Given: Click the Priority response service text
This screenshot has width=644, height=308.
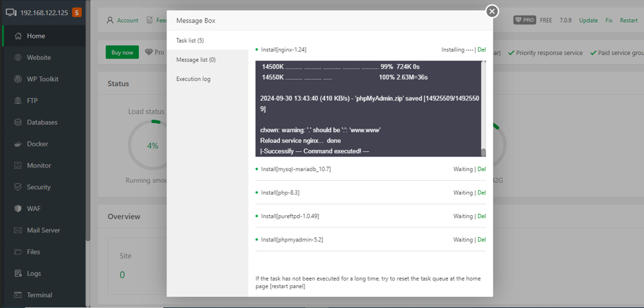Looking at the screenshot, I should 549,52.
